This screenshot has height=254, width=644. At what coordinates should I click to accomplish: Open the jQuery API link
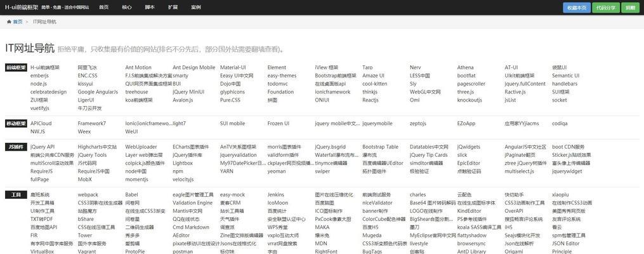pyautogui.click(x=43, y=147)
